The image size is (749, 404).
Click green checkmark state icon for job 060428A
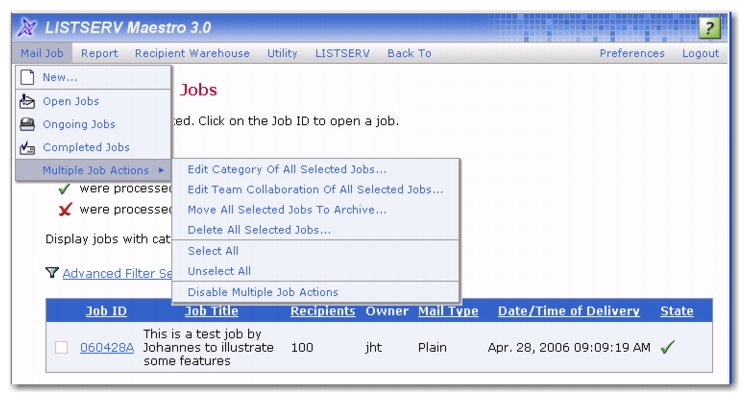tap(667, 347)
